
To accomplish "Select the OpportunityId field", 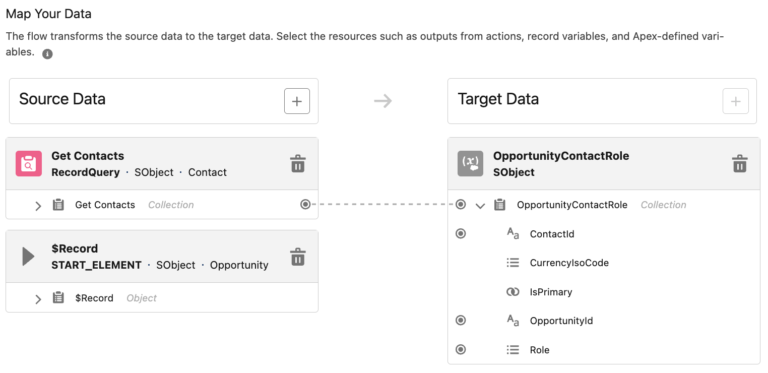I will [561, 321].
